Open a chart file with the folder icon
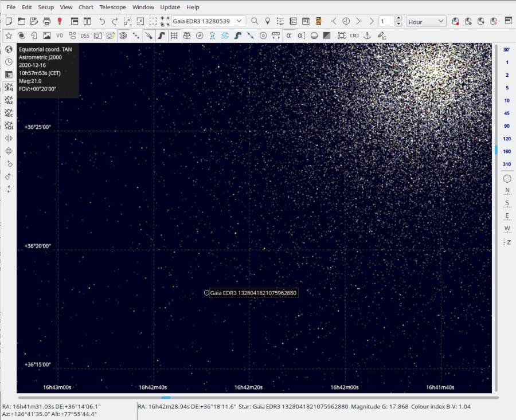Viewport: 516px width, 420px height. pyautogui.click(x=21, y=21)
